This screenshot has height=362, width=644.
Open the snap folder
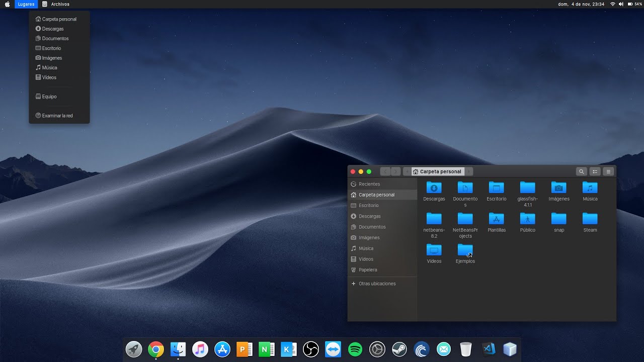559,223
